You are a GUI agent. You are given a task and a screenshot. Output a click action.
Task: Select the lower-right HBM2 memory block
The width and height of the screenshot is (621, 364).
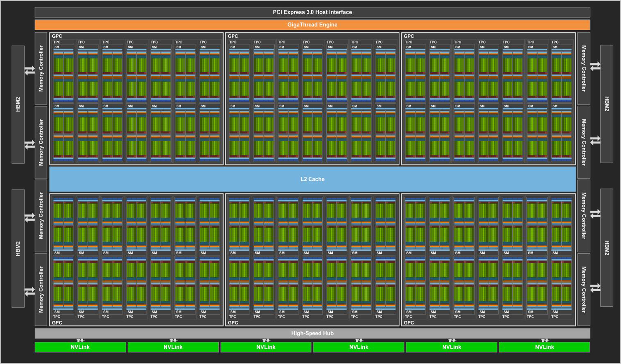tap(607, 247)
